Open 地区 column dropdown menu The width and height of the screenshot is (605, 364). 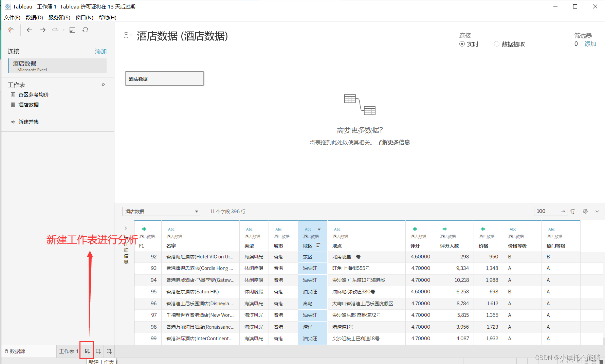click(x=319, y=230)
